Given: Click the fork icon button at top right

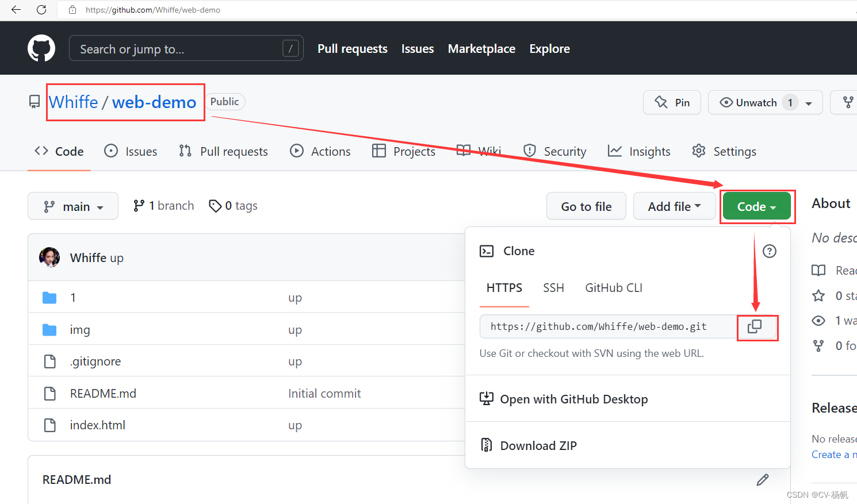Looking at the screenshot, I should [848, 102].
